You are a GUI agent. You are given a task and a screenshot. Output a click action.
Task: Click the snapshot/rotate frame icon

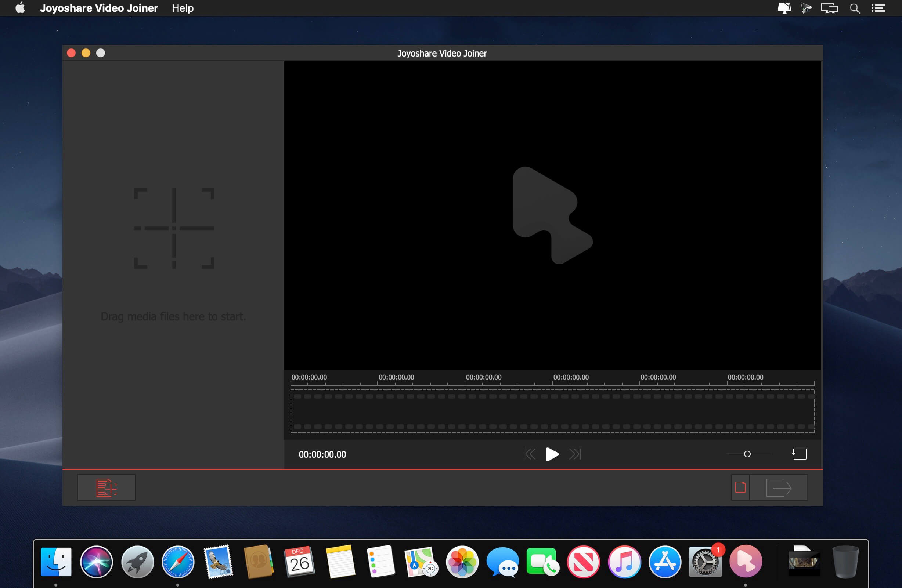click(x=799, y=454)
